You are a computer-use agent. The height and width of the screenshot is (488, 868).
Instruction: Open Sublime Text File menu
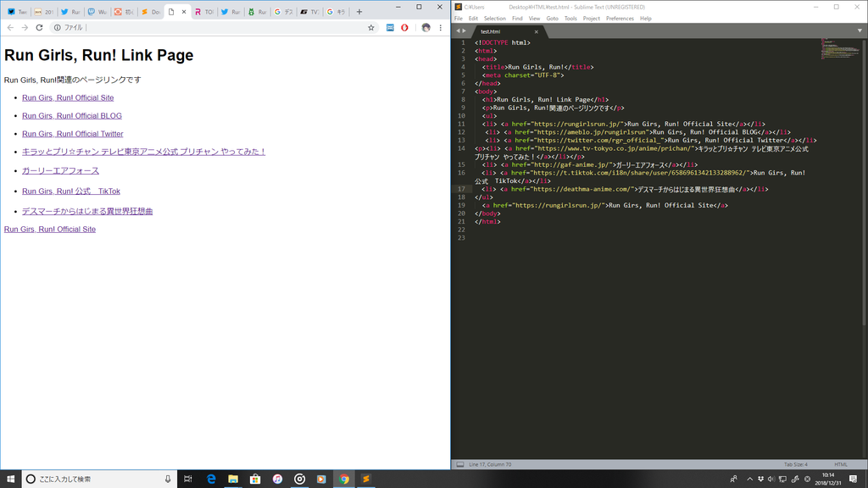click(459, 19)
